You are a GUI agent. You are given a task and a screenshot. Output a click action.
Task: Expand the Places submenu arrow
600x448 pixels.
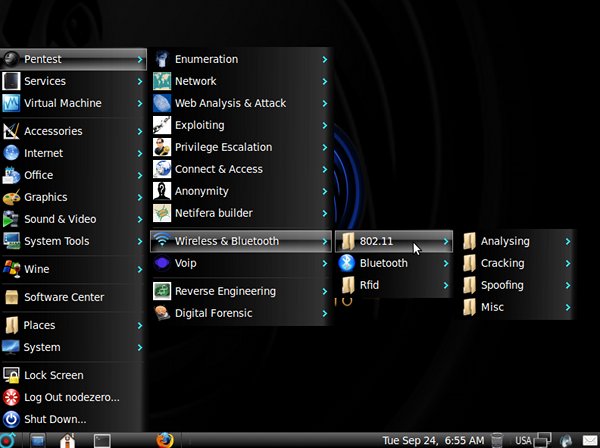pos(140,326)
